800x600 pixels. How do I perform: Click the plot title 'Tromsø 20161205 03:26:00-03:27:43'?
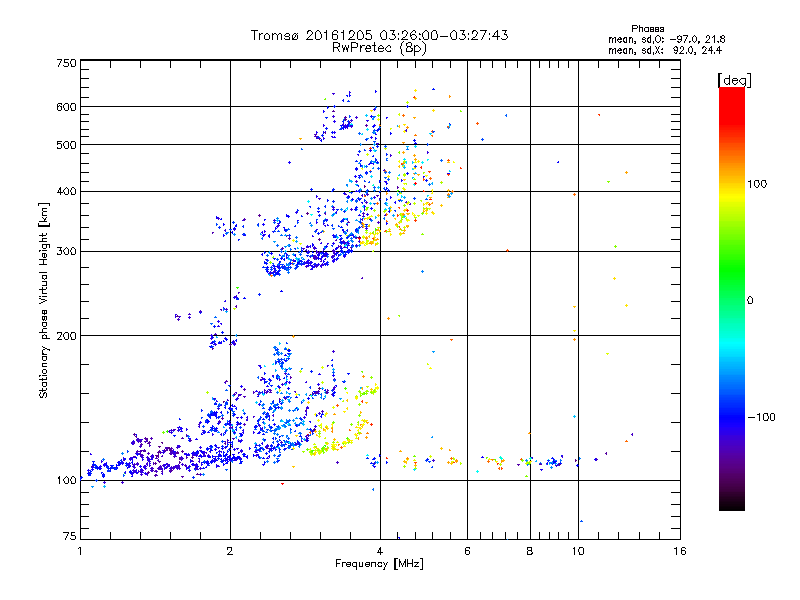[x=379, y=35]
